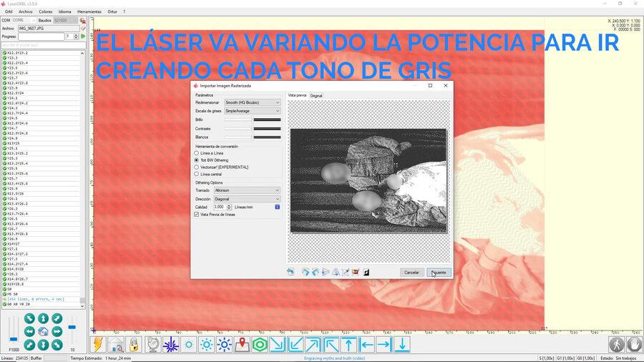Screen dimensions: 644x362
Task: Click the green hexagon frame icon
Action: (260, 344)
